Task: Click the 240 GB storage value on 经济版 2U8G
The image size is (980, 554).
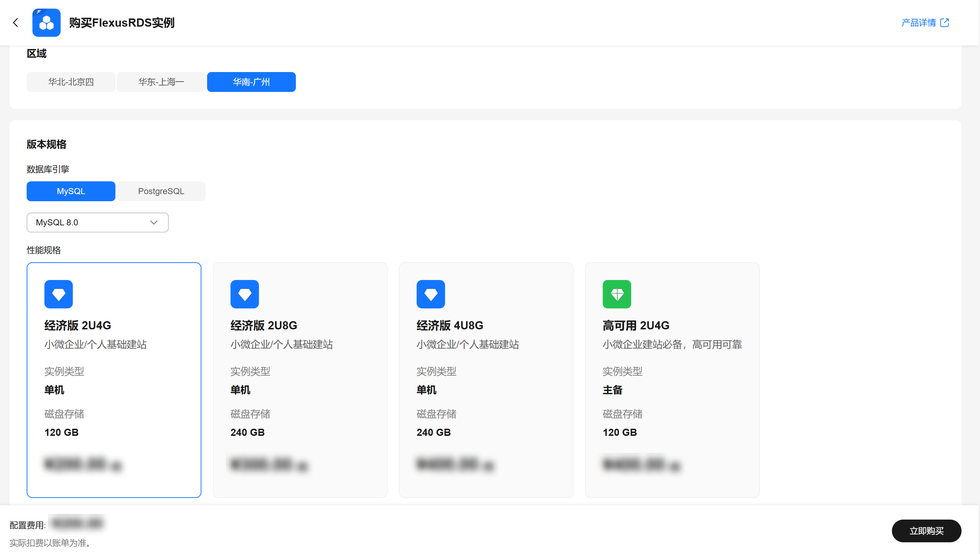Action: point(248,433)
